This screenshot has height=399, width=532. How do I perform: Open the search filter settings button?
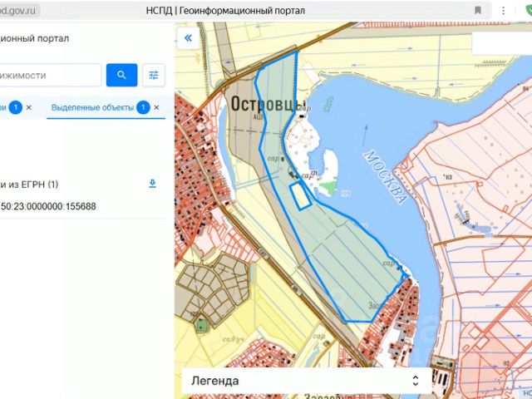154,75
